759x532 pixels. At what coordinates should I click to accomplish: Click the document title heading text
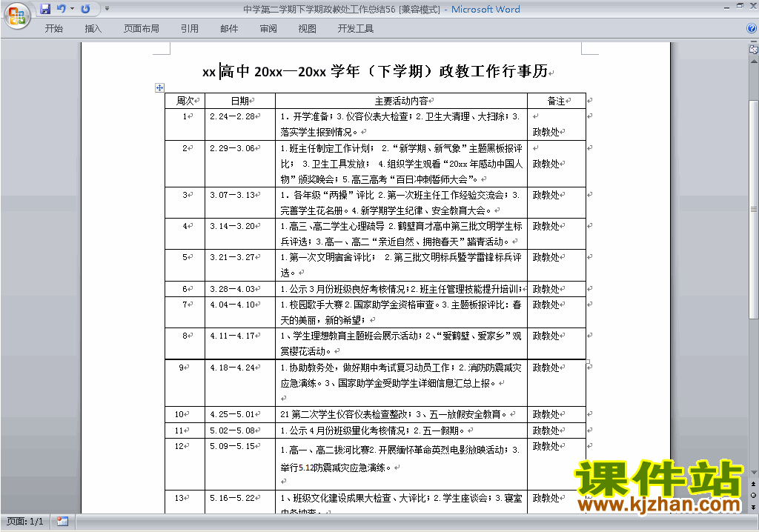click(375, 72)
